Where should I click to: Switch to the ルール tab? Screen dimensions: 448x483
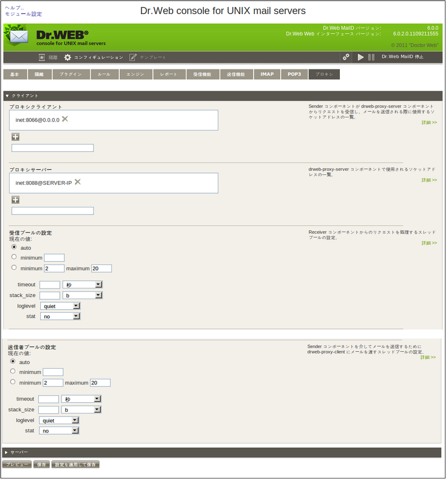(105, 75)
